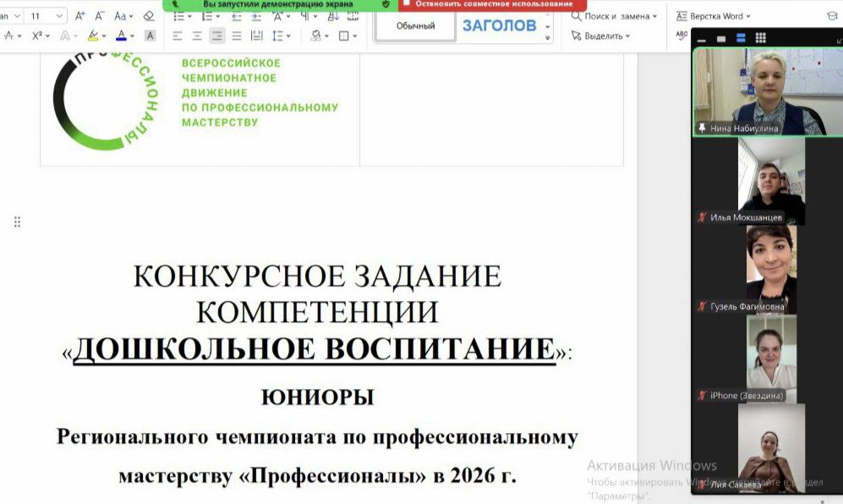Toggle the show paragraph marks button
This screenshot has height=504, width=843.
pyautogui.click(x=305, y=16)
